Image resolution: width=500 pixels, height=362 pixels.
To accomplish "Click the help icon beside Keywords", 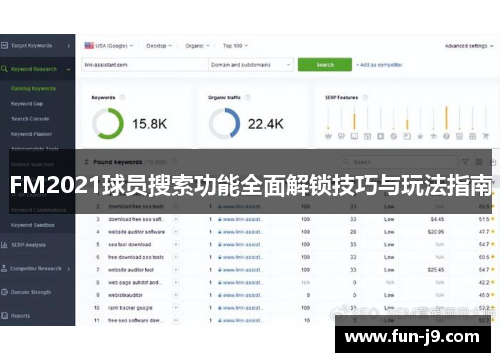I will pos(122,97).
